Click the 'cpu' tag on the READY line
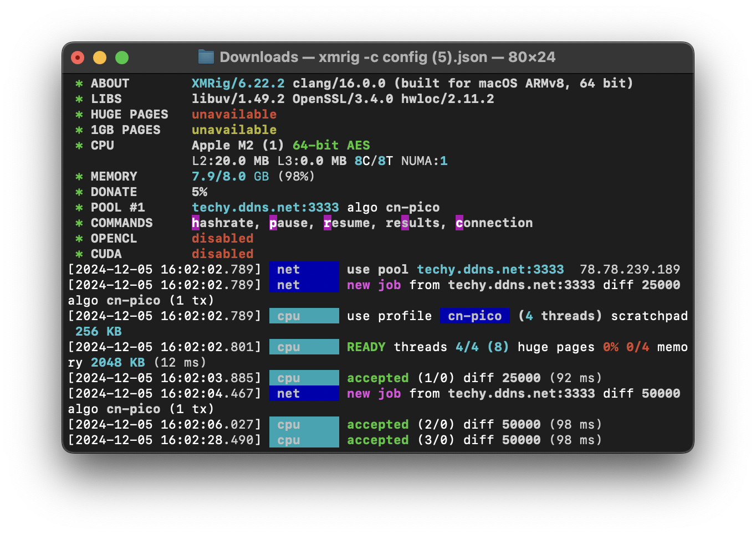This screenshot has height=535, width=756. pyautogui.click(x=304, y=347)
